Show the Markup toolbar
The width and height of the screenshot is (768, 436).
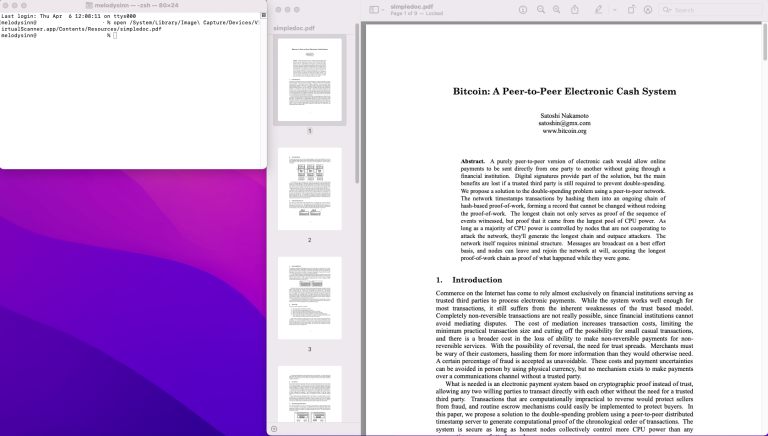[648, 10]
